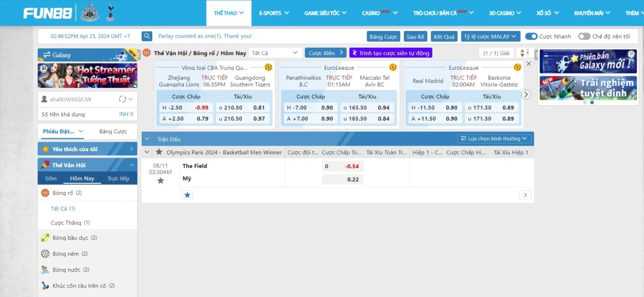This screenshot has height=297, width=644.
Task: Open the E-SPORTS menu
Action: pos(274,13)
